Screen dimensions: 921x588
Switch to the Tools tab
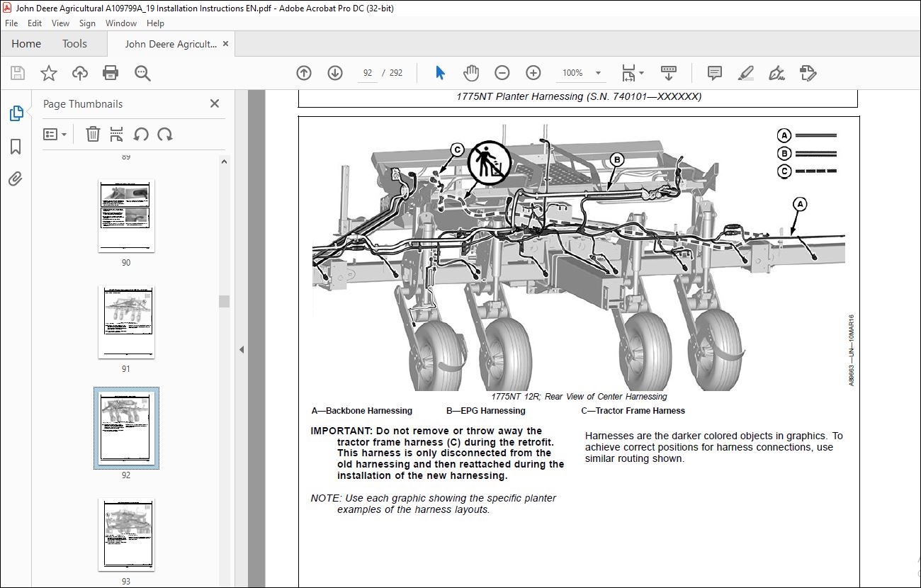tap(74, 44)
